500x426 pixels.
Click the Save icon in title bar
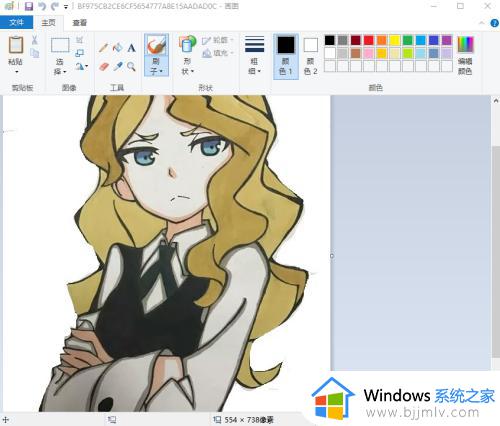point(29,6)
